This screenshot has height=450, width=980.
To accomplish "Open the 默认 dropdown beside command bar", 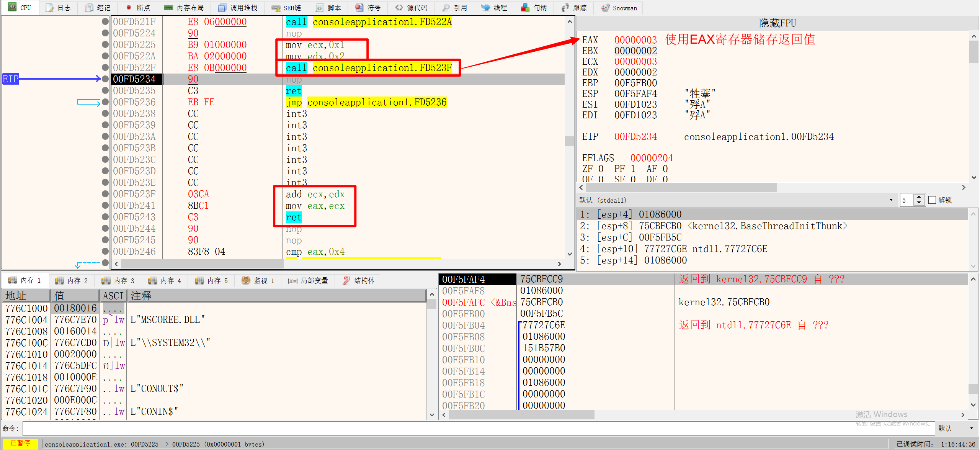I will 971,428.
